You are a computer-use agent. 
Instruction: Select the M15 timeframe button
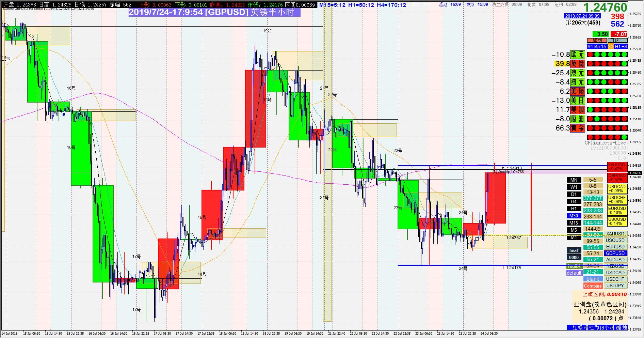(x=574, y=223)
